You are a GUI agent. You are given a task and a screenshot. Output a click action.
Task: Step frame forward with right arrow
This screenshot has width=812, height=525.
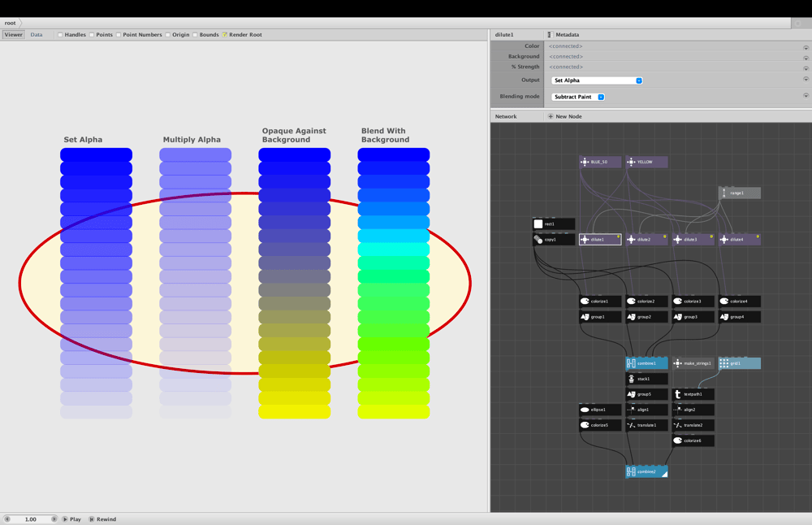[x=54, y=518]
